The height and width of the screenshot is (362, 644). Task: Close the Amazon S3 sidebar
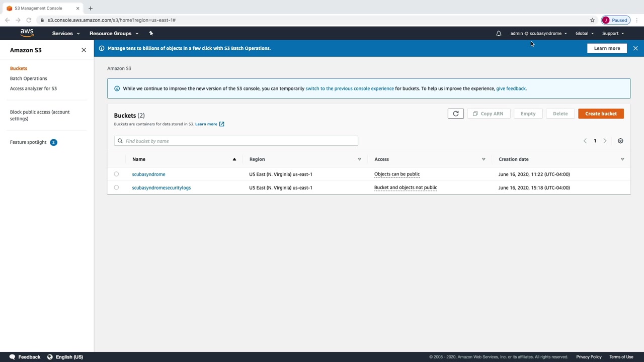tap(84, 50)
